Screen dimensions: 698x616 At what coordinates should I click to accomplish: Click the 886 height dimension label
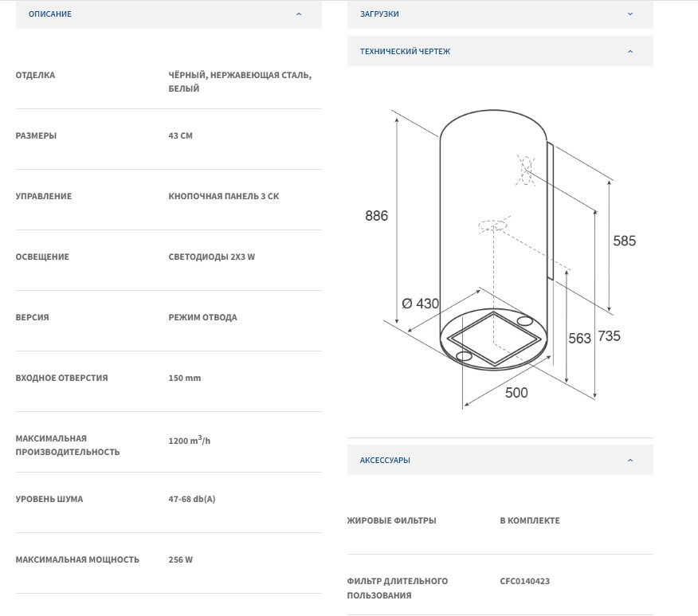[x=376, y=216]
